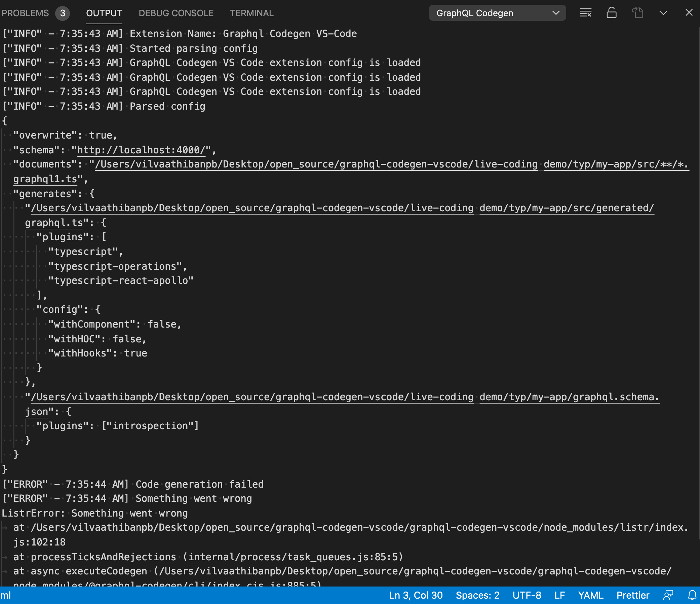Open output log in editor
This screenshot has width=700, height=604.
(x=637, y=13)
